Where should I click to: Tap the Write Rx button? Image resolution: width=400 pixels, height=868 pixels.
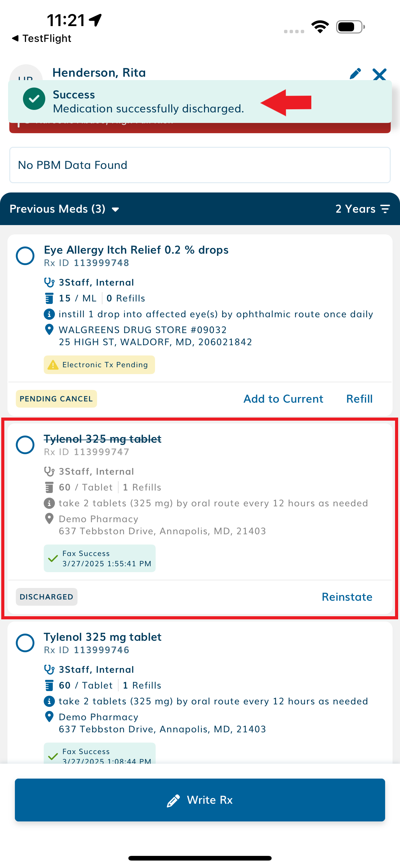pyautogui.click(x=200, y=800)
